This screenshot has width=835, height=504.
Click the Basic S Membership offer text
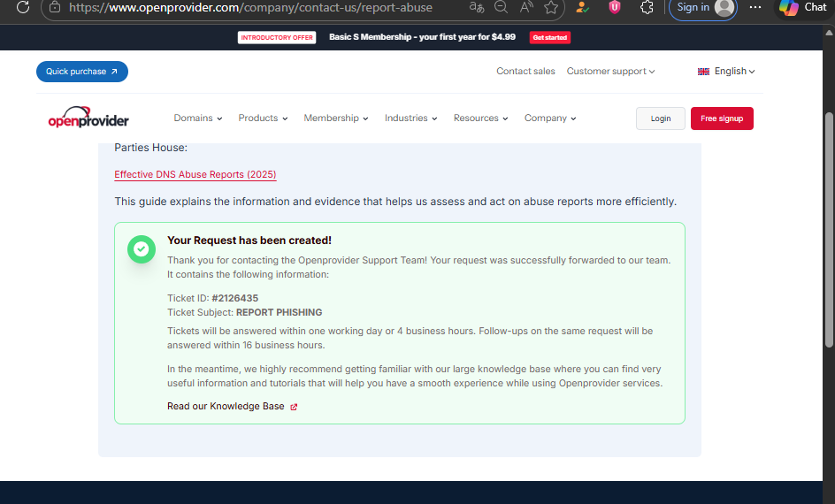[422, 37]
